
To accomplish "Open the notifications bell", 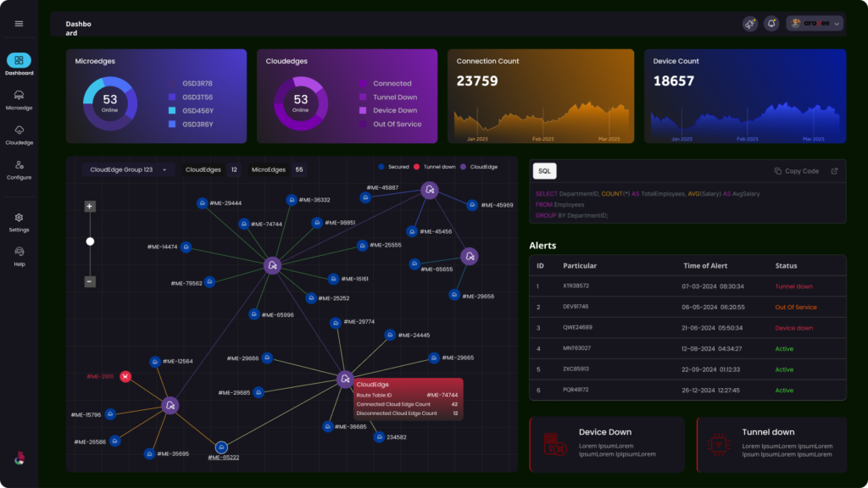I will (x=771, y=24).
